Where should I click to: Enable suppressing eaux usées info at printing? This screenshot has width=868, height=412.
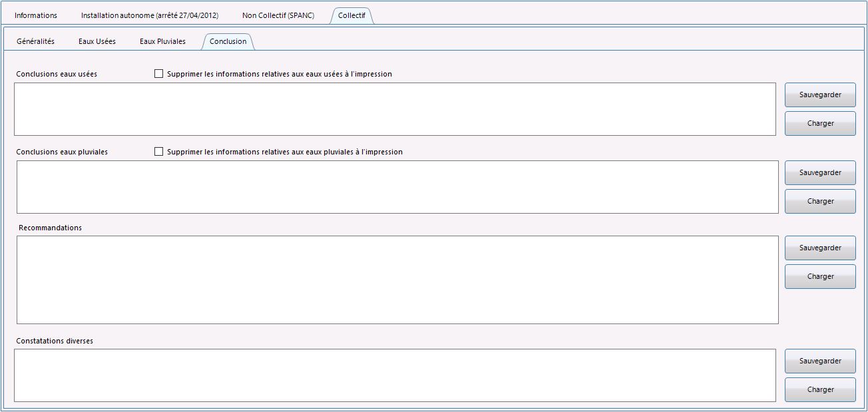tap(158, 74)
